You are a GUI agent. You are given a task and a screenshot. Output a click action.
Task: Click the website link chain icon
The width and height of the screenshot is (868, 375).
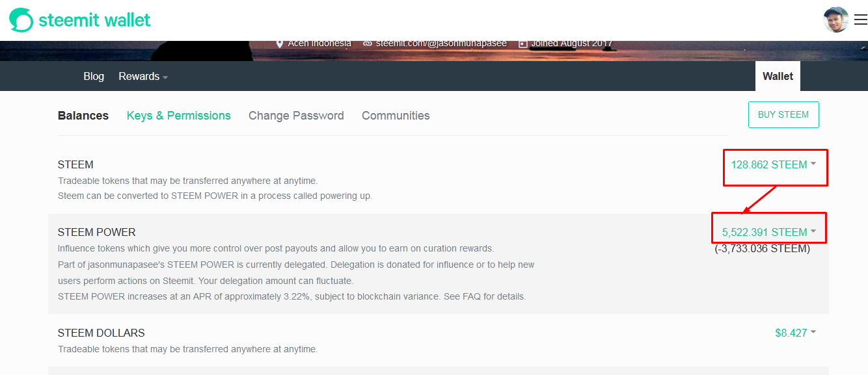point(368,44)
